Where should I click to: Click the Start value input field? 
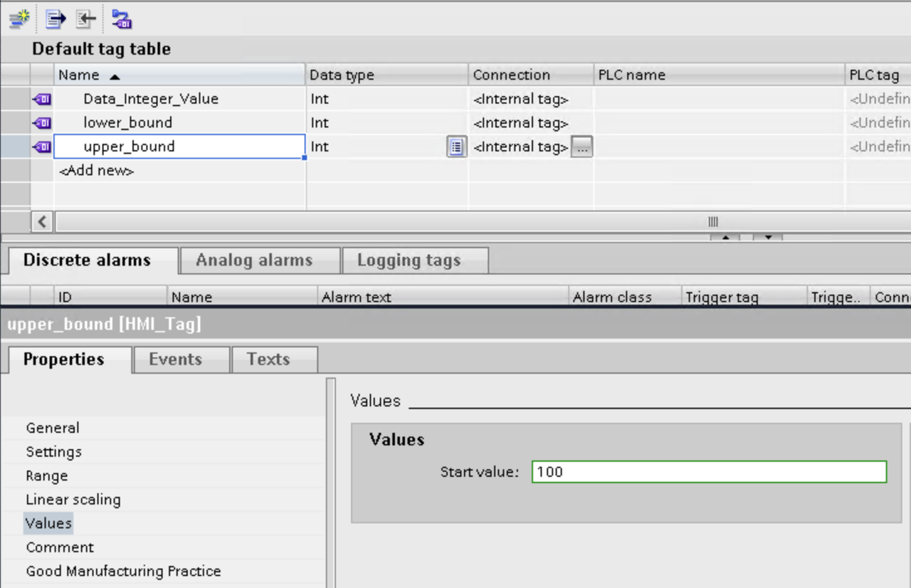click(x=708, y=472)
